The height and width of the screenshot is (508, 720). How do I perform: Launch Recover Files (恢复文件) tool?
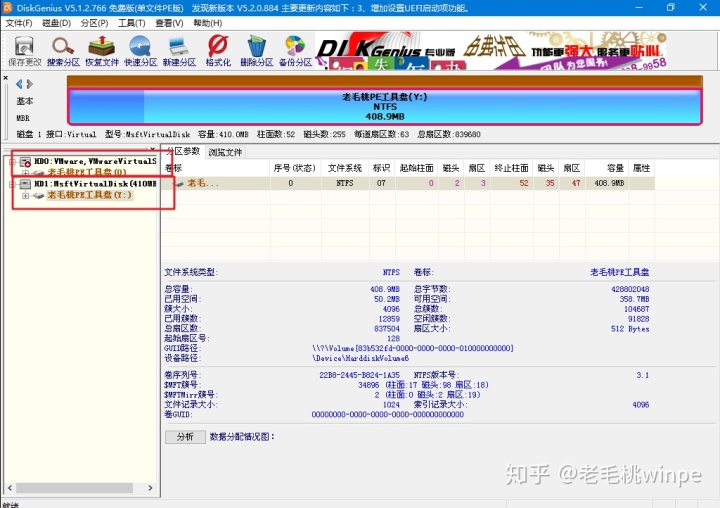(x=102, y=51)
